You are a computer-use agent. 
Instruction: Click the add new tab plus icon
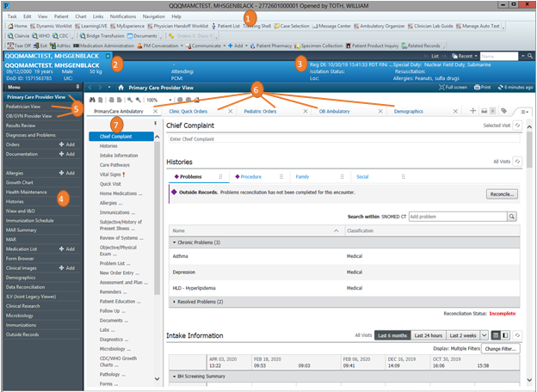point(472,111)
